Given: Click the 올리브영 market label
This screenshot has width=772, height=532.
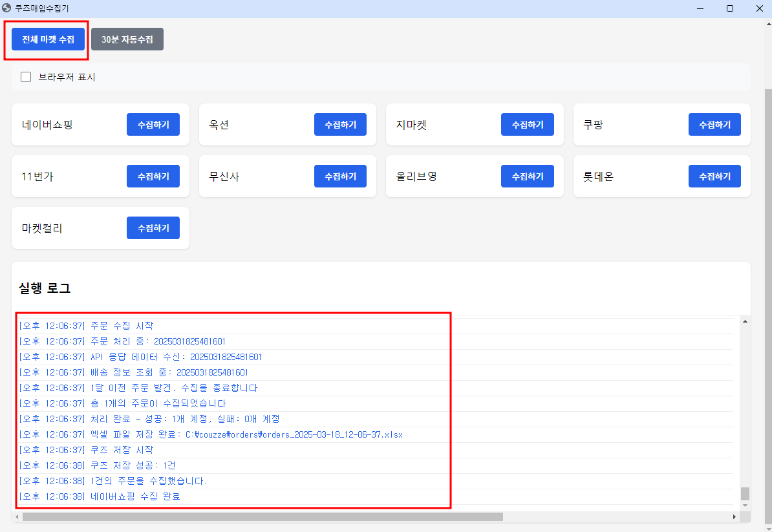Looking at the screenshot, I should pyautogui.click(x=416, y=176).
